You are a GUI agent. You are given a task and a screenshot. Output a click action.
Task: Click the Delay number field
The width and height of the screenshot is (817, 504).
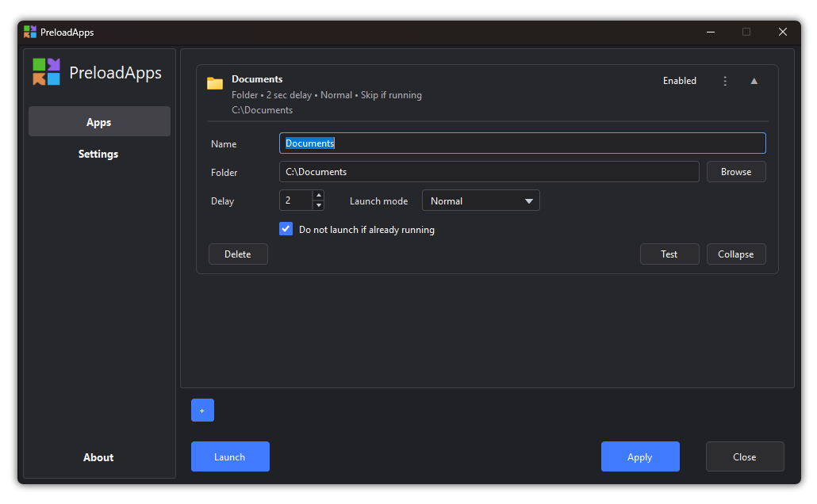pos(296,200)
